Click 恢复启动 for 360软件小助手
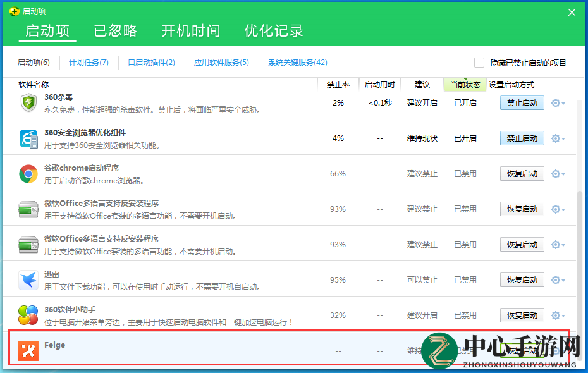 (522, 315)
